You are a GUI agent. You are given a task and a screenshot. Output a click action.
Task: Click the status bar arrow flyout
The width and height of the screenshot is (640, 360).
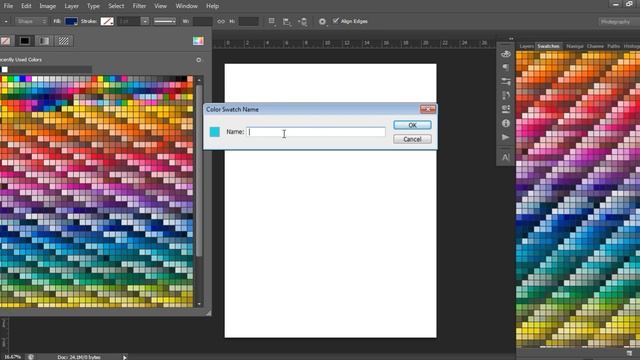124,357
